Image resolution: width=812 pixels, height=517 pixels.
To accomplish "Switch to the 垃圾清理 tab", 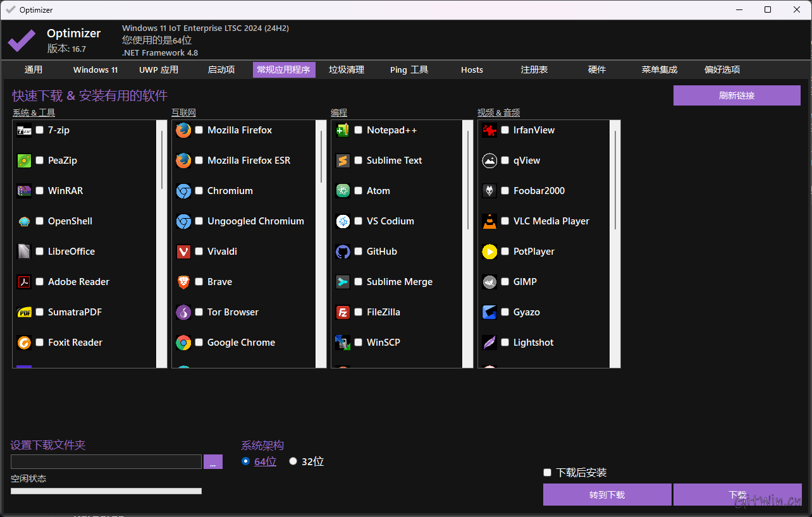I will tap(347, 70).
